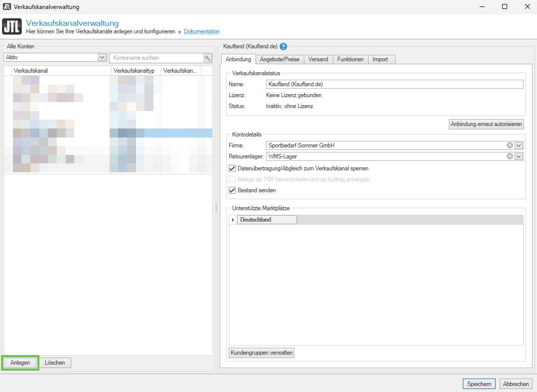Click the JTL logo in header
Viewport: 537px width, 392px height.
tap(11, 26)
